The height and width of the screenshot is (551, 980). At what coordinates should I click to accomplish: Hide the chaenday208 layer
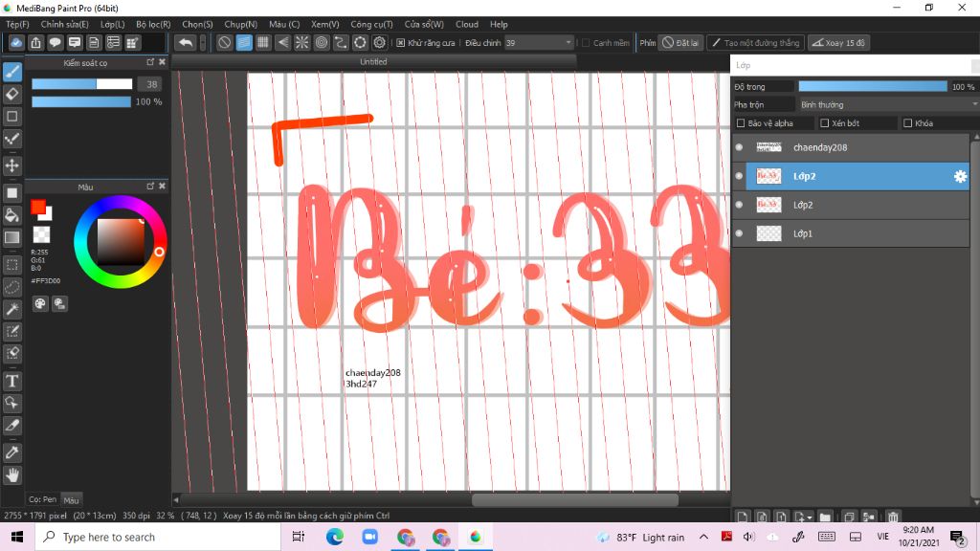(x=740, y=147)
